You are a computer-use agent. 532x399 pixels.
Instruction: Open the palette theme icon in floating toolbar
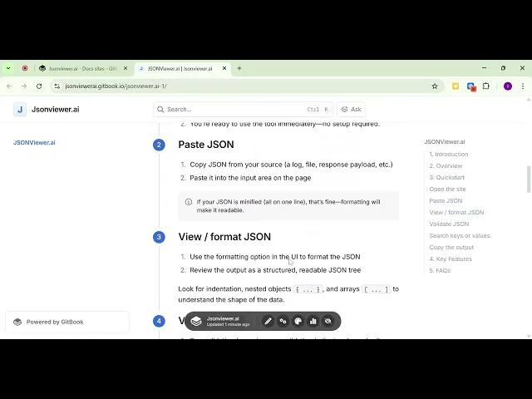pos(298,321)
